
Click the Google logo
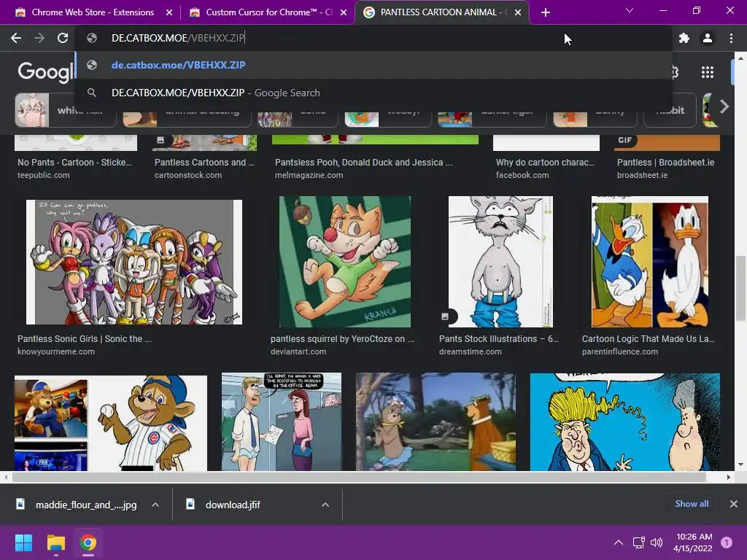point(46,72)
